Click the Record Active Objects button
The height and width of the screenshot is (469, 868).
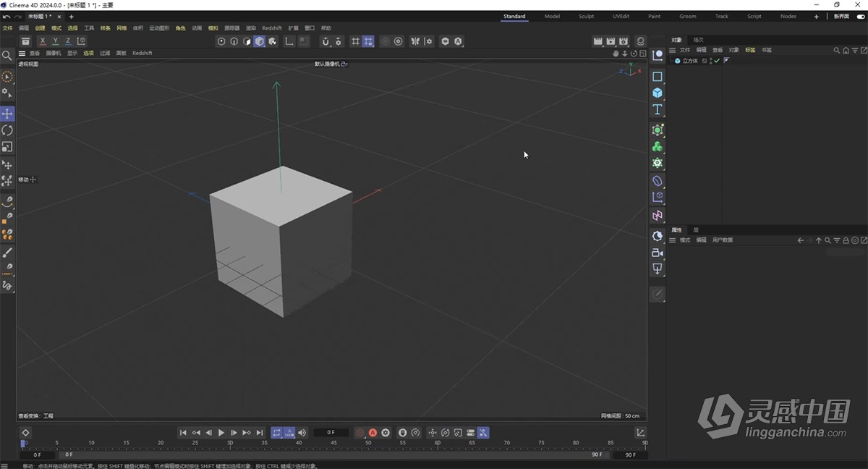tap(360, 433)
